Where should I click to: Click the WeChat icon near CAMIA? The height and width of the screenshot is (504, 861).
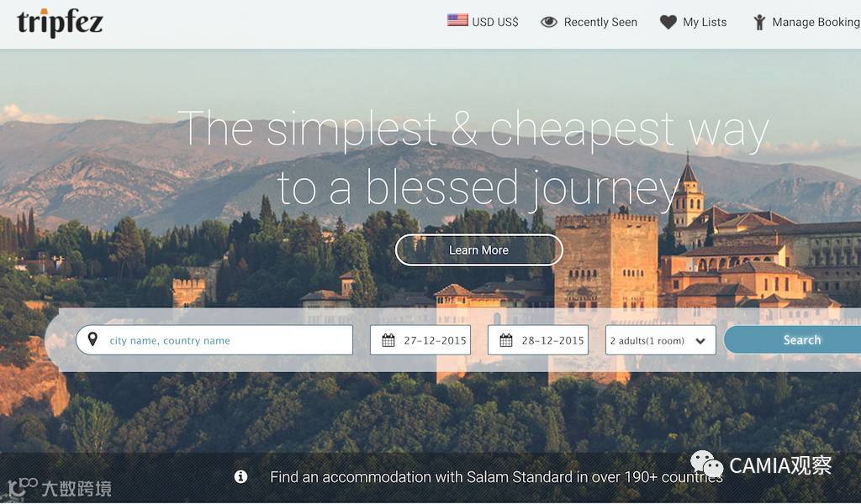pos(706,465)
